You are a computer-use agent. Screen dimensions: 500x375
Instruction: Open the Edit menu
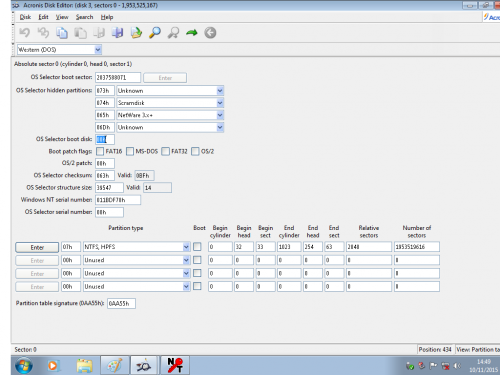(x=43, y=17)
